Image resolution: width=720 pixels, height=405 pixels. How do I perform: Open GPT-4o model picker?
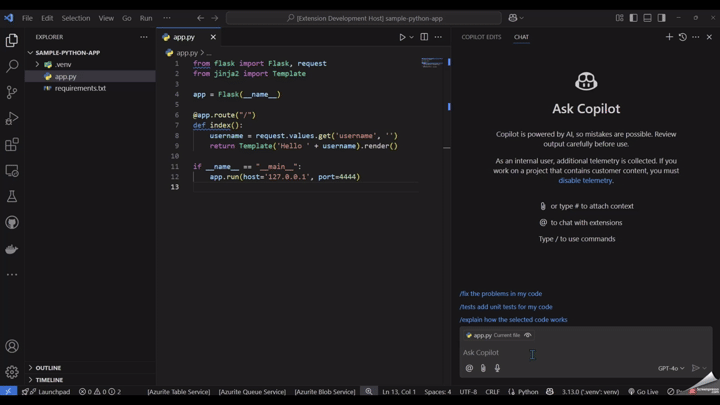(671, 368)
